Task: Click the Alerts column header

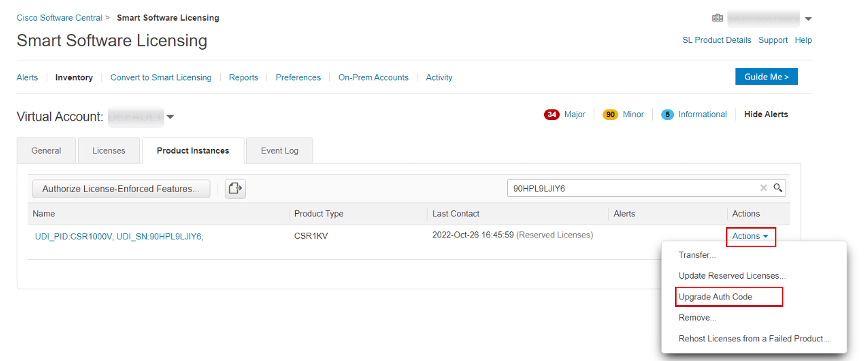Action: click(x=624, y=214)
